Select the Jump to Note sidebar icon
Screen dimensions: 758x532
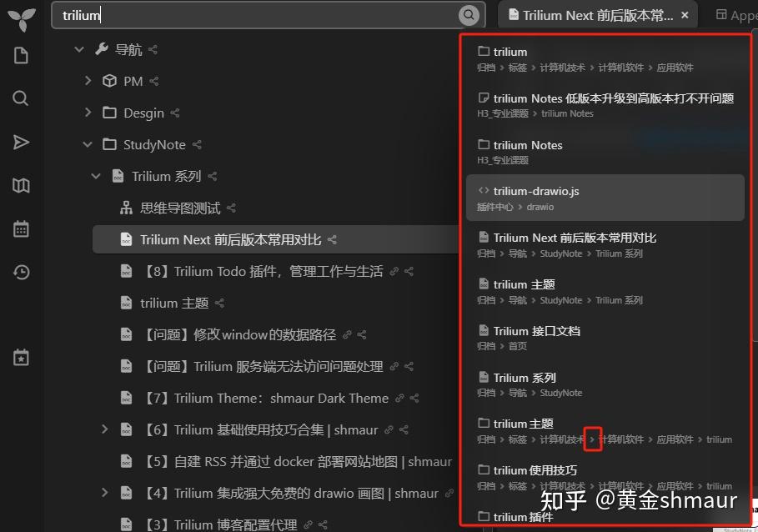click(20, 142)
